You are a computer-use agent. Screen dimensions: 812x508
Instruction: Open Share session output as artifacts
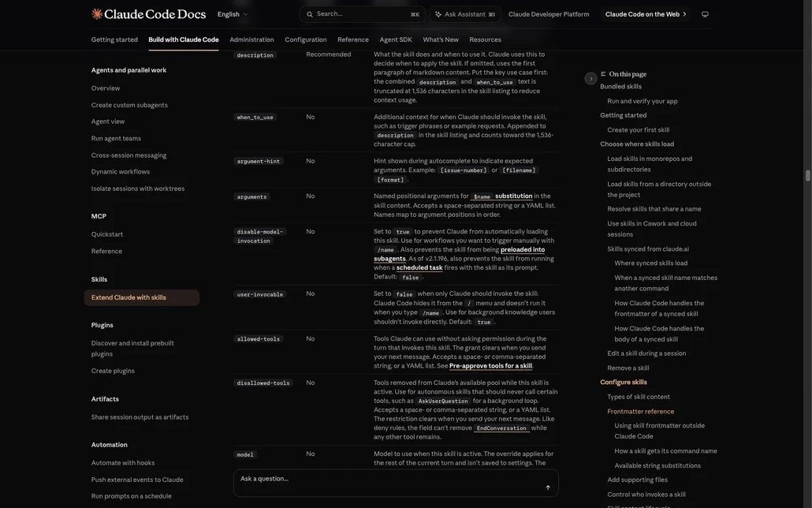tap(140, 416)
